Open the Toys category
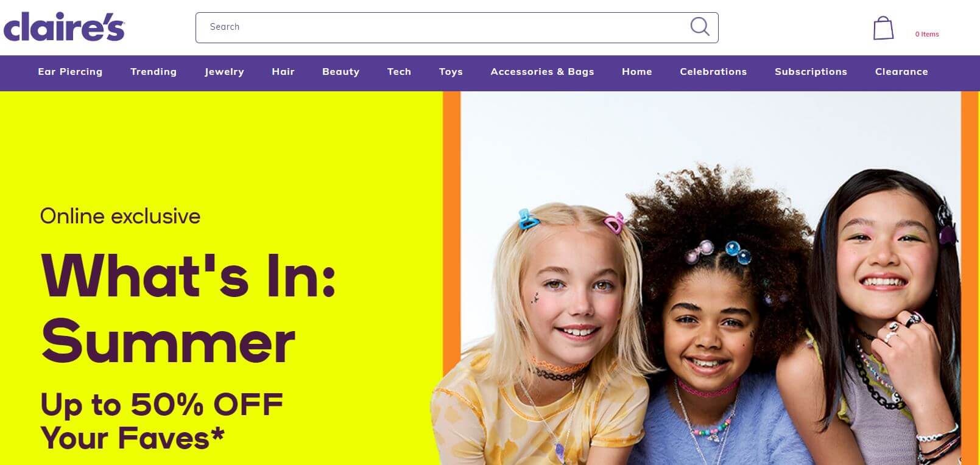980x465 pixels. point(451,72)
